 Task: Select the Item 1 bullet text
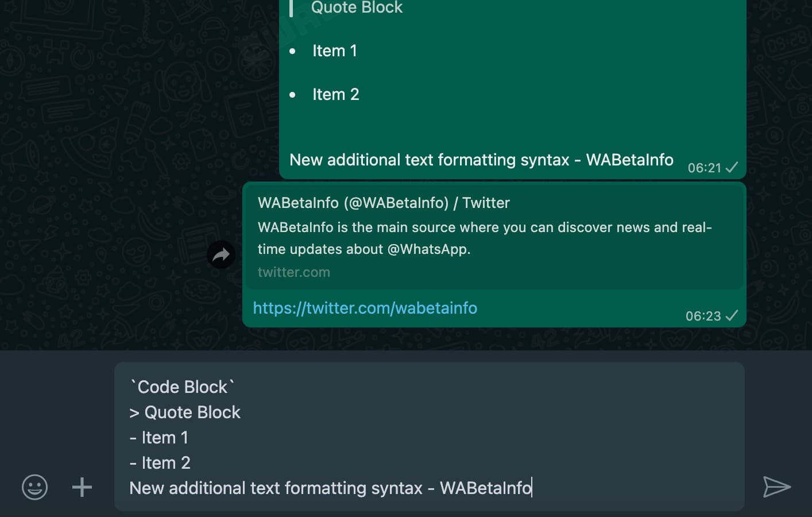(335, 51)
